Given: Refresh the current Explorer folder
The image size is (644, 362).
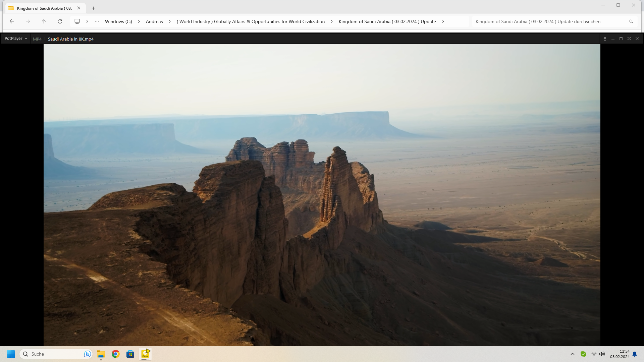Looking at the screenshot, I should click(x=60, y=21).
